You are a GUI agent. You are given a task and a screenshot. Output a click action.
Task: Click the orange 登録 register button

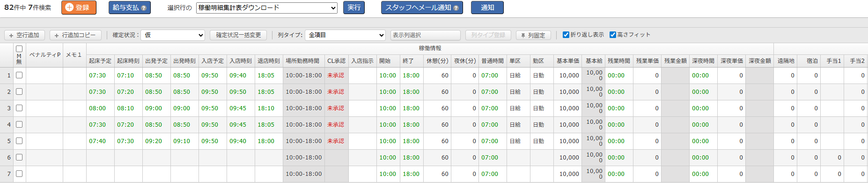click(x=79, y=8)
